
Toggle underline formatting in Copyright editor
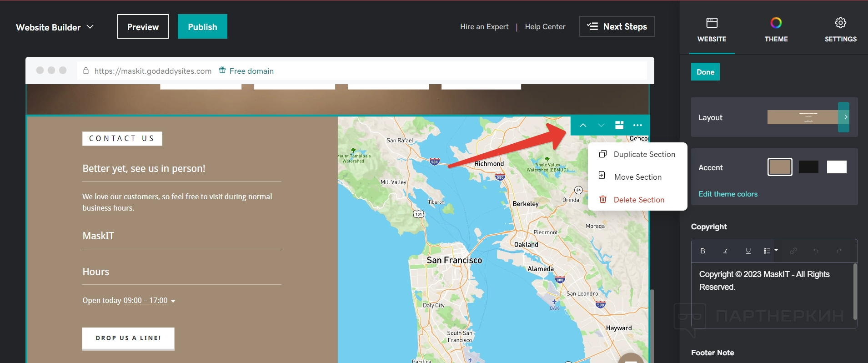[x=748, y=251]
